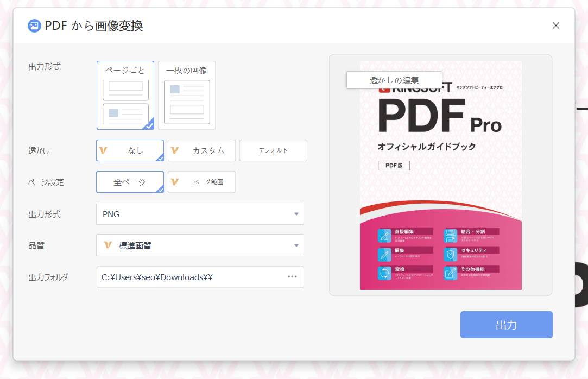
Task: Click the 透かしの編集 button on preview
Action: point(394,80)
